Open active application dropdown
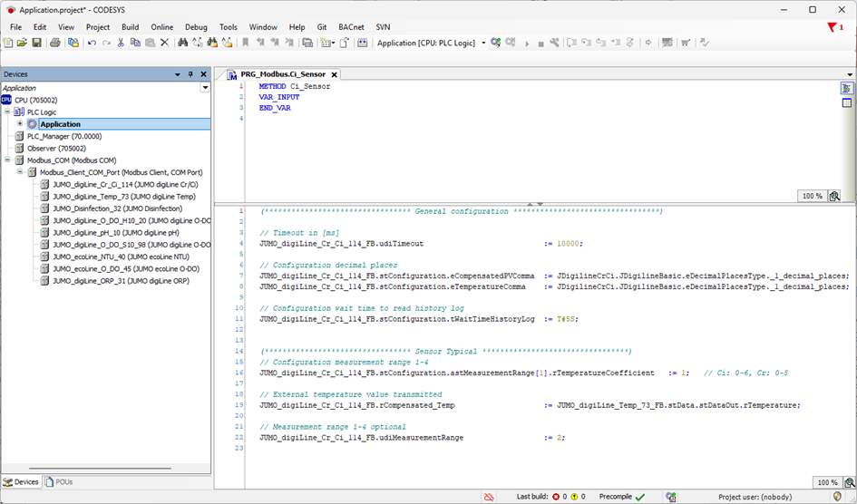Viewport: 857px width, 504px height. pyautogui.click(x=483, y=44)
